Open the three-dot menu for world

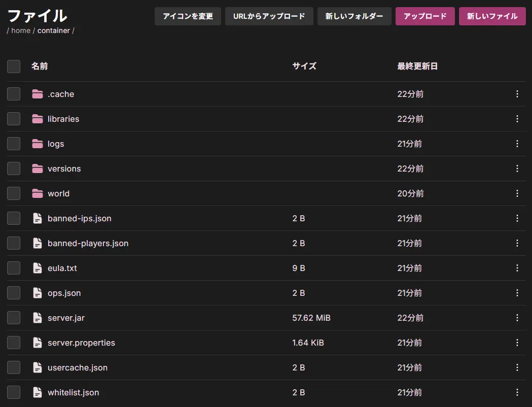517,193
